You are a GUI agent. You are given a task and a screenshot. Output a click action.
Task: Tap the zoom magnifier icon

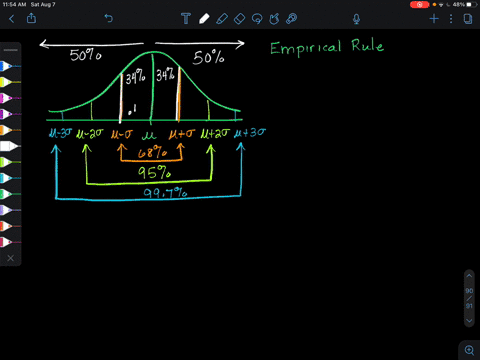(469, 350)
